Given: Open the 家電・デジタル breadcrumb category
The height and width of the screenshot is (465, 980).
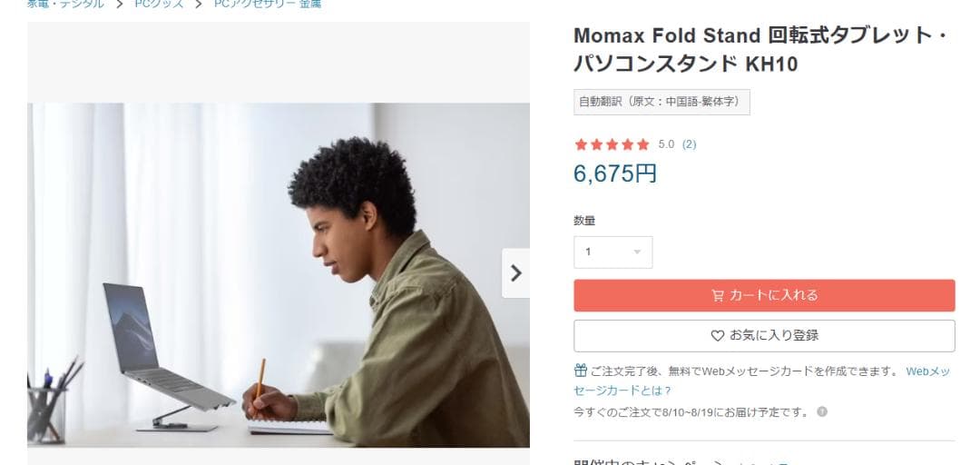Looking at the screenshot, I should click(65, 4).
